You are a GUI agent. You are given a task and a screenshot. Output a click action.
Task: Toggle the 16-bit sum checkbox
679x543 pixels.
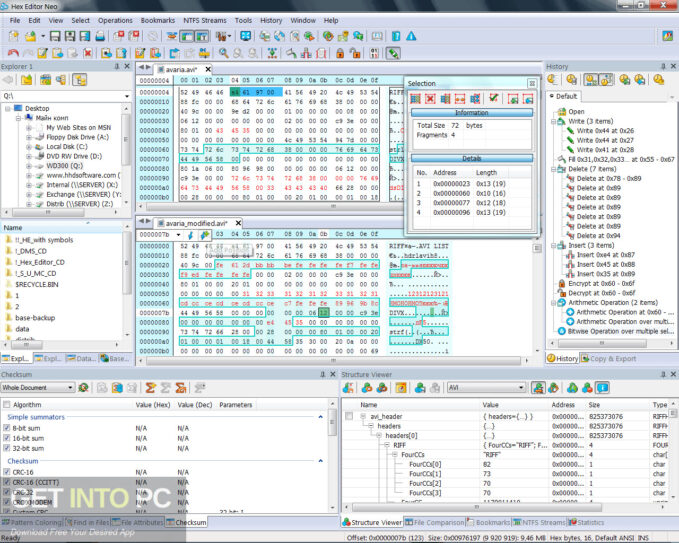(x=6, y=438)
